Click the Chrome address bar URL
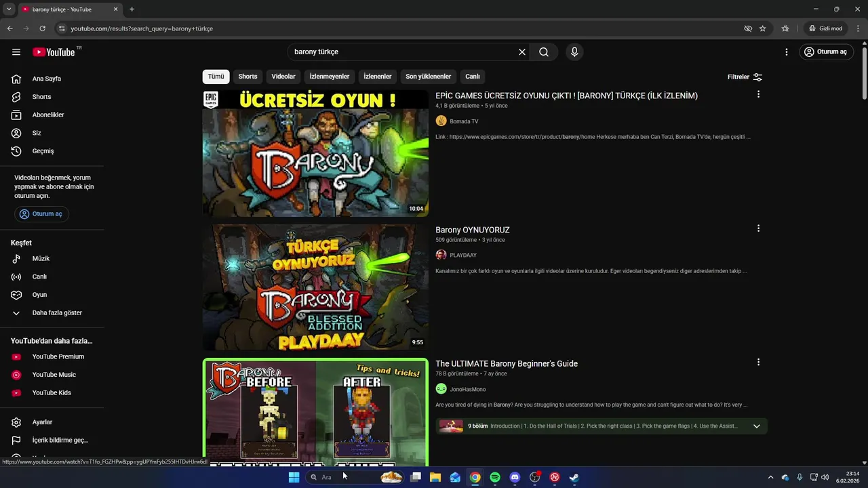This screenshot has height=488, width=868. click(142, 28)
